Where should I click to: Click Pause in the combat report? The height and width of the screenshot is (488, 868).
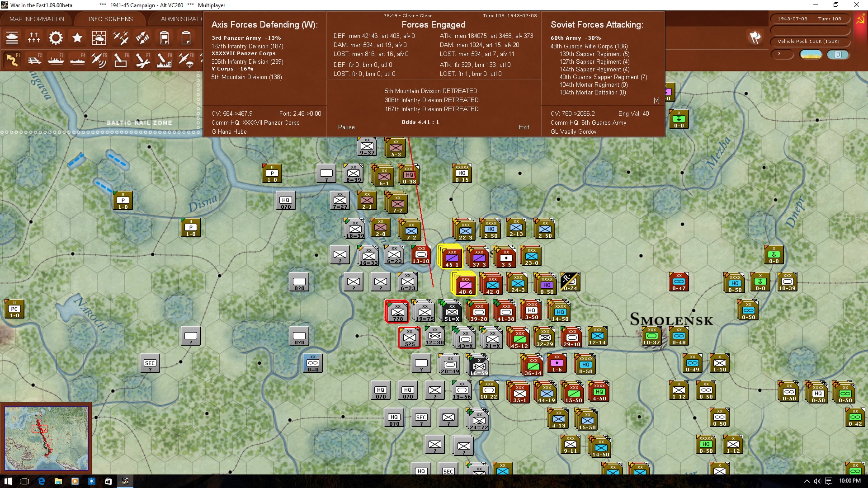click(346, 127)
